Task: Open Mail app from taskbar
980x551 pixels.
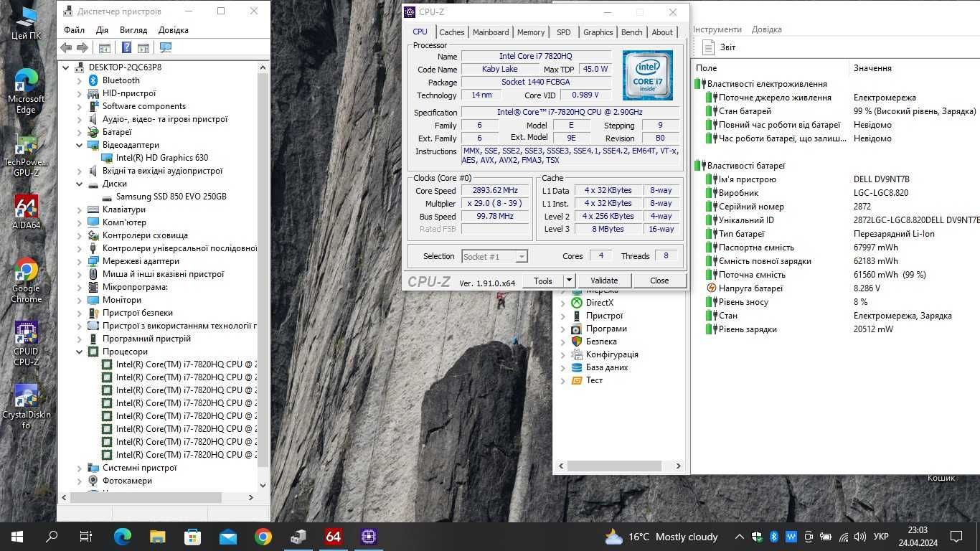Action: pyautogui.click(x=228, y=537)
